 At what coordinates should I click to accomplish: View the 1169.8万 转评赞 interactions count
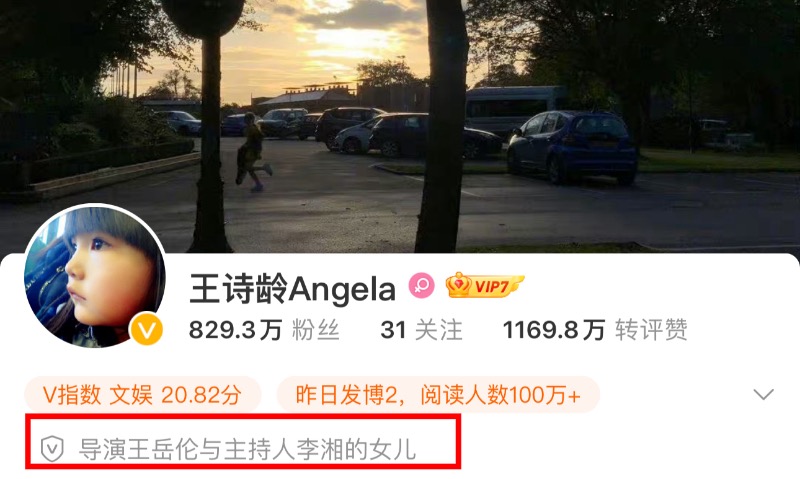coord(595,330)
